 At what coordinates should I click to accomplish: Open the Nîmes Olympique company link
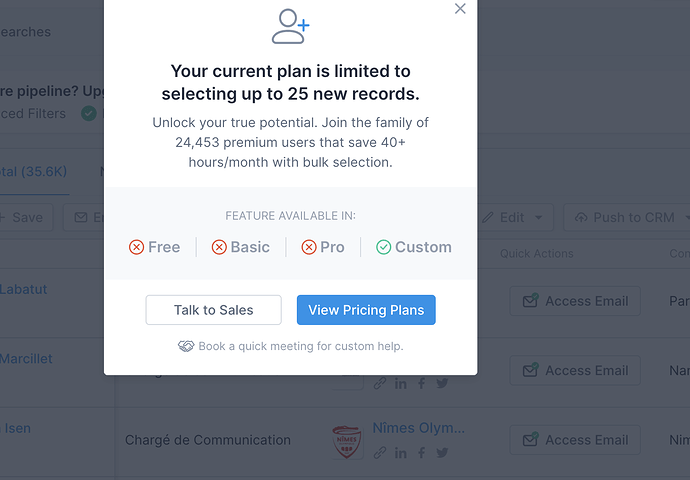point(418,428)
